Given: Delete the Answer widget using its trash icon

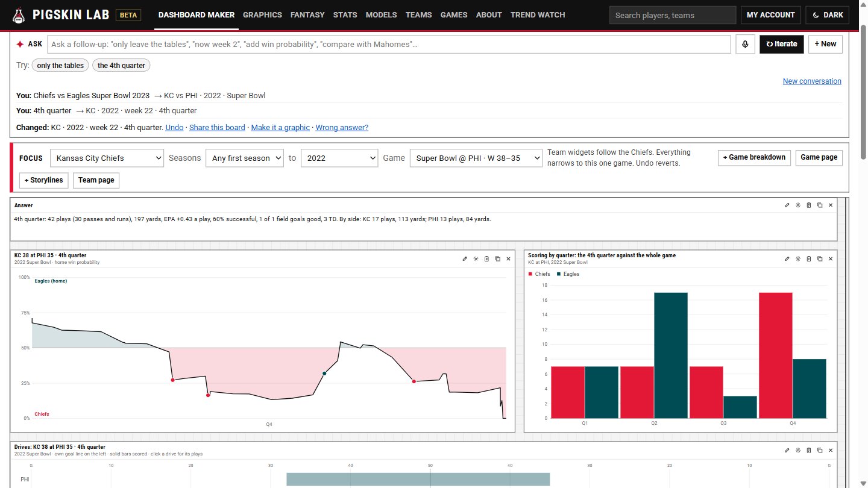Looking at the screenshot, I should click(x=809, y=205).
